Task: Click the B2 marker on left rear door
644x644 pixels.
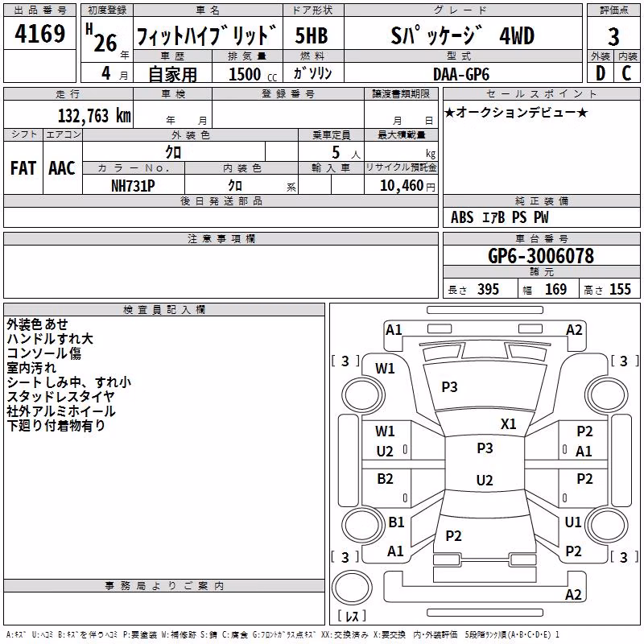Action: pyautogui.click(x=385, y=479)
